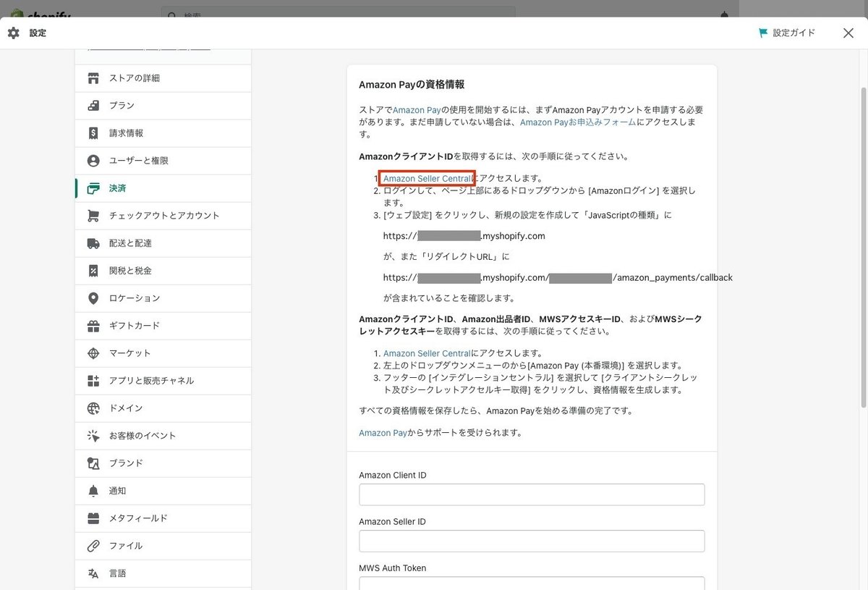Click the search magnifier icon in Shopify top bar

(x=173, y=14)
